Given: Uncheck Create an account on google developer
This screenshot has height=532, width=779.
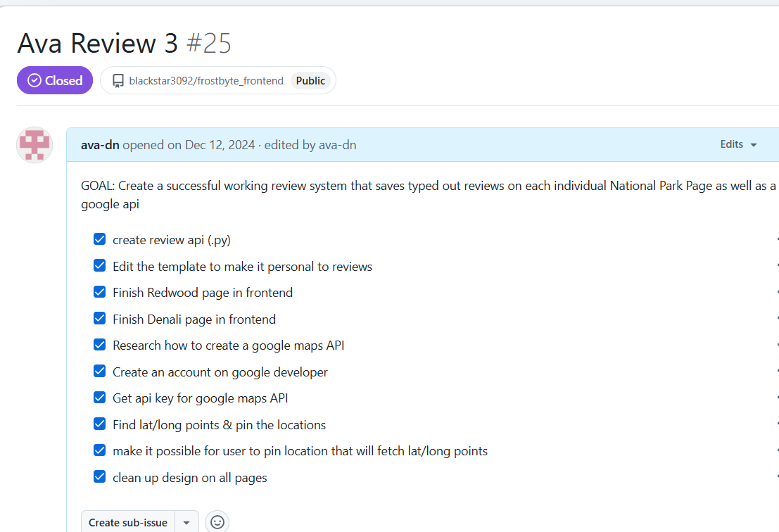Looking at the screenshot, I should point(99,371).
